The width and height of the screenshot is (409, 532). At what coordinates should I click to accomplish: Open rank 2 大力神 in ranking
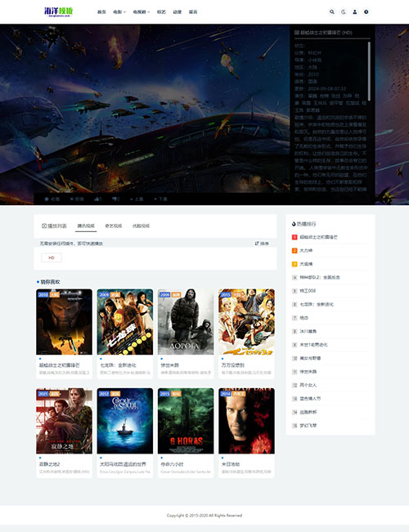click(x=306, y=251)
